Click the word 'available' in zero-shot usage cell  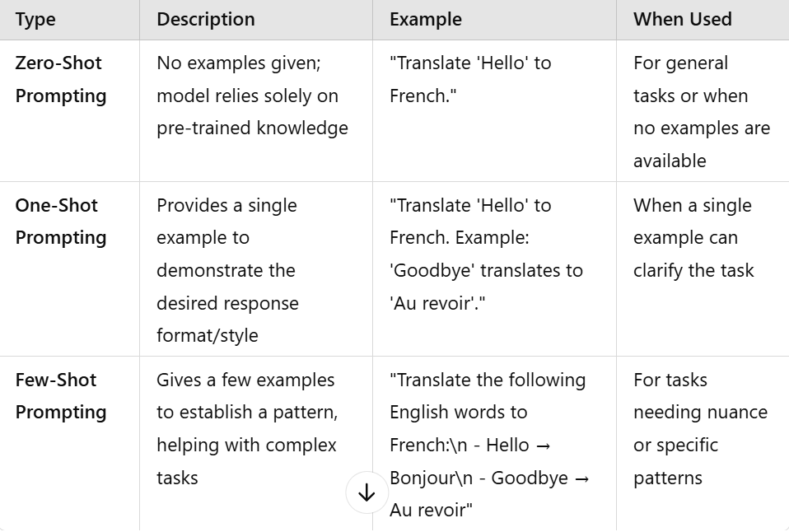(670, 161)
